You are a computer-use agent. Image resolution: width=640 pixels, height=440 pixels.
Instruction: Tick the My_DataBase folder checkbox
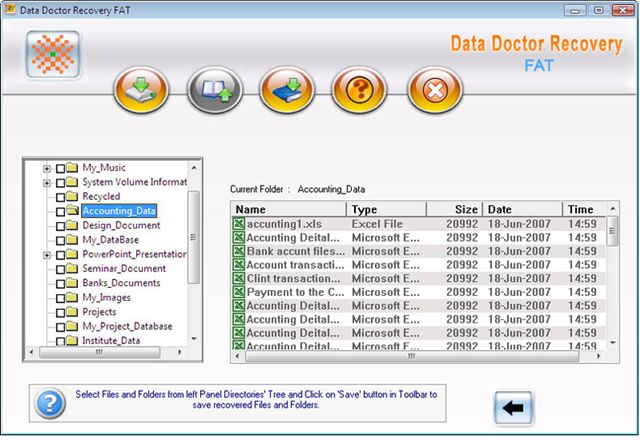pyautogui.click(x=60, y=240)
